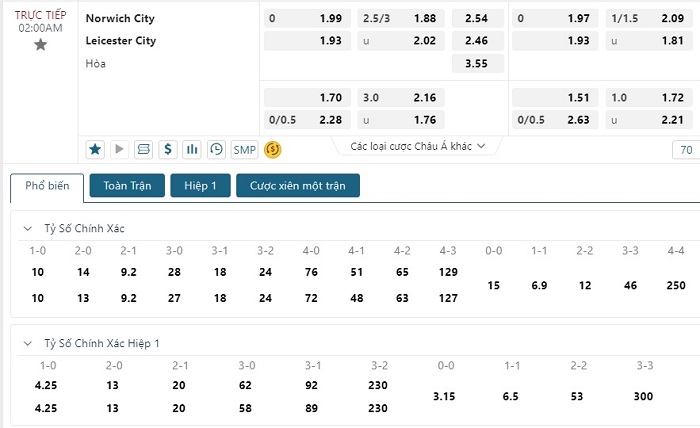Open the dollar sign bet icon

click(168, 150)
